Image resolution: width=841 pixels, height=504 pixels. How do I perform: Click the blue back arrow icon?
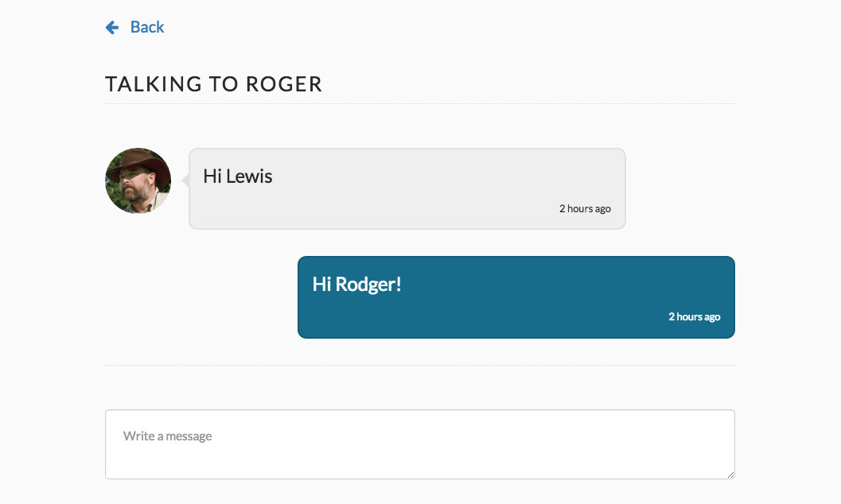[112, 27]
